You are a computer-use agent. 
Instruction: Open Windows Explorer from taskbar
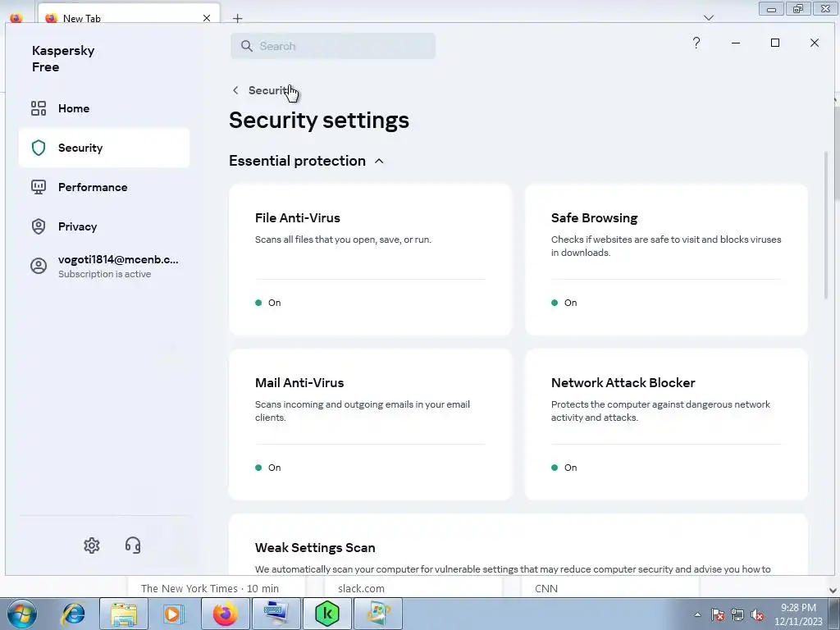124,614
